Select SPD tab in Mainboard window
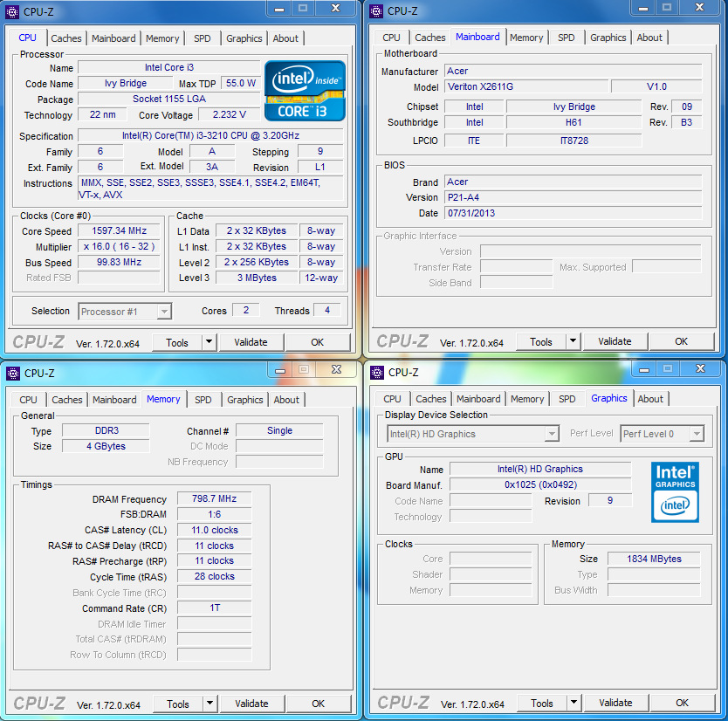The width and height of the screenshot is (728, 721). (566, 38)
